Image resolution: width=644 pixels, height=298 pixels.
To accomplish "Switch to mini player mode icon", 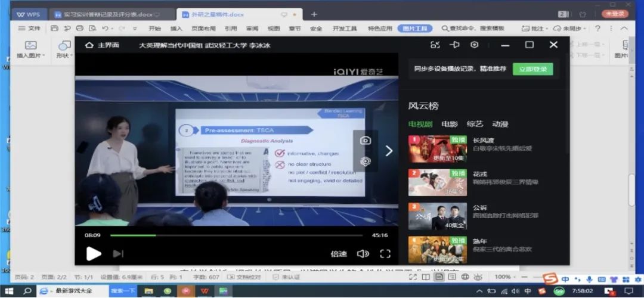I will 435,45.
